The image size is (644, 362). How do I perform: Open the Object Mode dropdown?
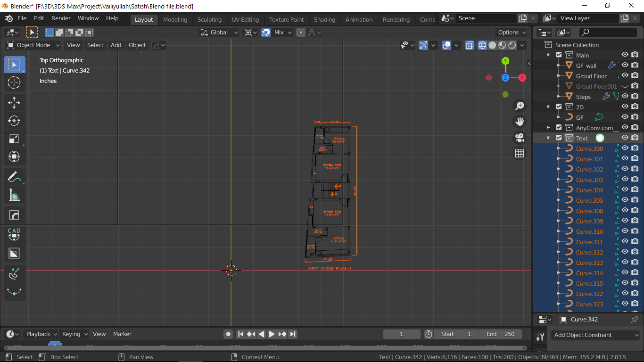point(33,45)
